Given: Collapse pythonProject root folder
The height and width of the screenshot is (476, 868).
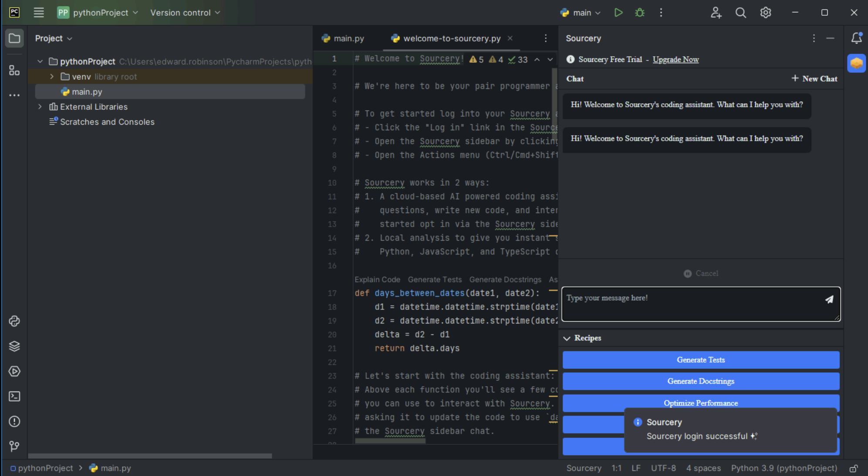Looking at the screenshot, I should pos(40,61).
